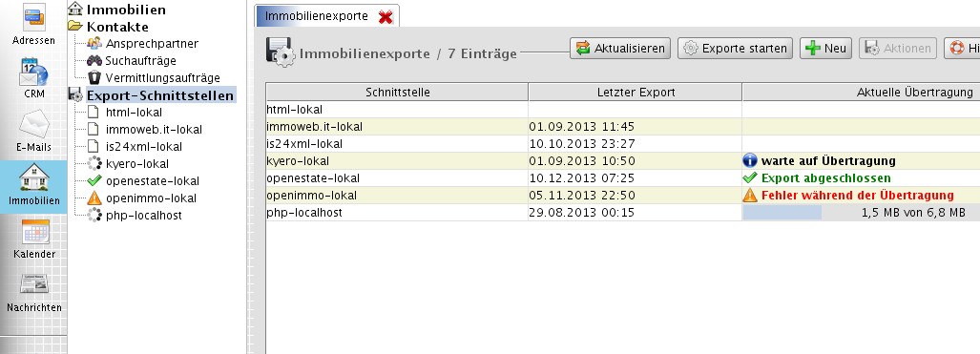The height and width of the screenshot is (354, 980).
Task: Create a new export with Neu button
Action: (x=825, y=48)
